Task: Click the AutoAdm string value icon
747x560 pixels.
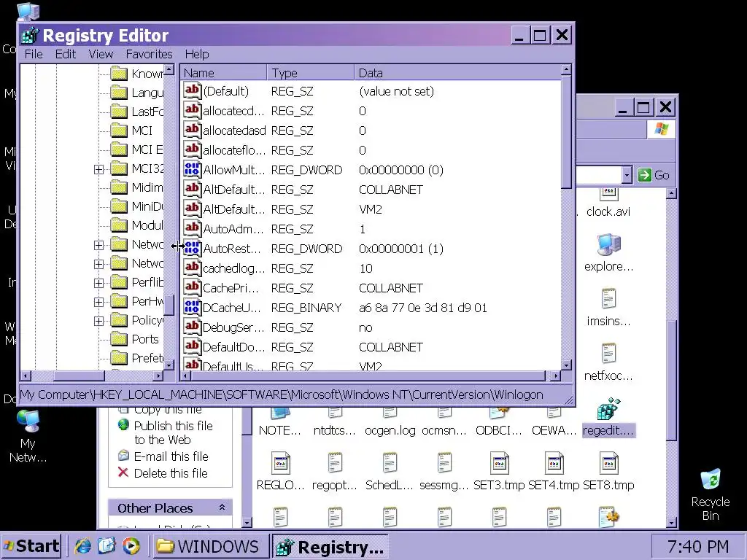Action: [192, 229]
